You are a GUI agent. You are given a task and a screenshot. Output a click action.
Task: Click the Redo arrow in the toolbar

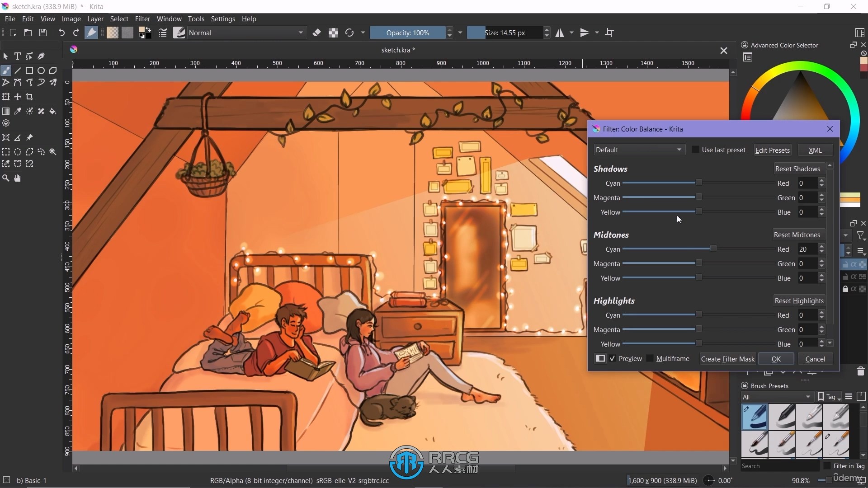coord(76,33)
